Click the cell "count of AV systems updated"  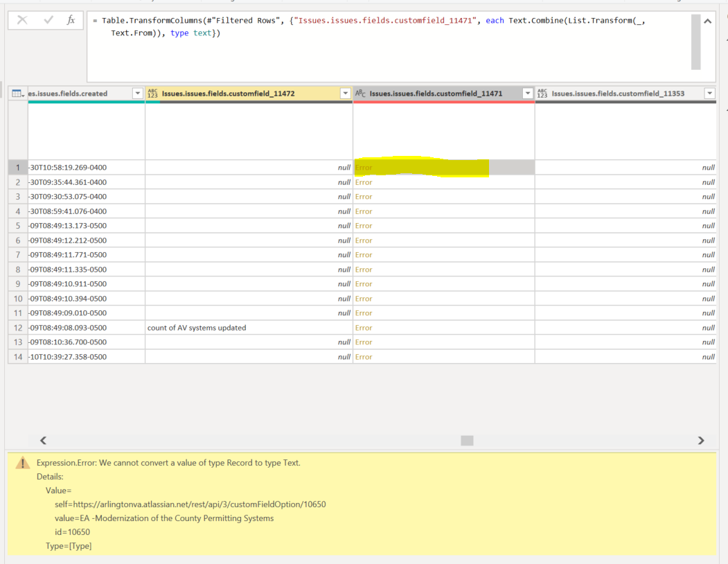pos(249,328)
